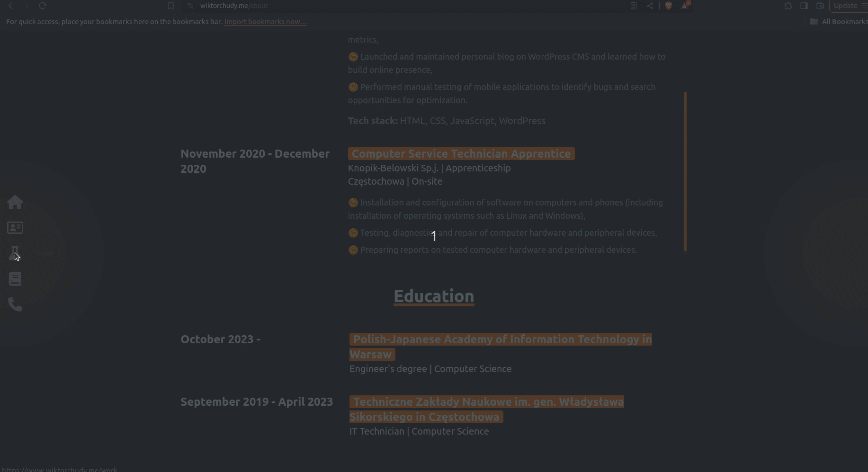Click 'October 2023 -' date label

[221, 339]
